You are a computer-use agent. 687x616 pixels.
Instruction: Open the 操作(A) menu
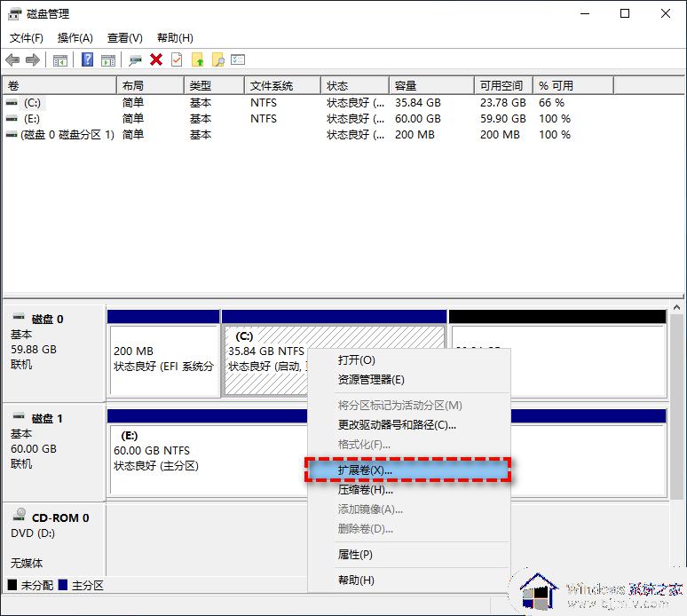[75, 38]
